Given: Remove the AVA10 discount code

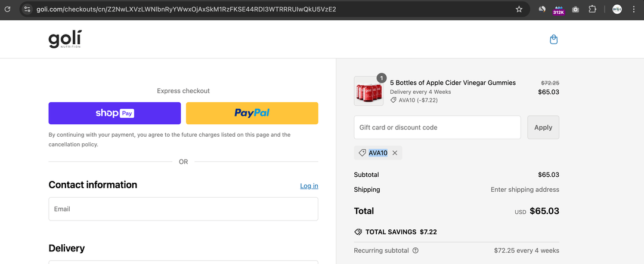Looking at the screenshot, I should click(x=395, y=153).
